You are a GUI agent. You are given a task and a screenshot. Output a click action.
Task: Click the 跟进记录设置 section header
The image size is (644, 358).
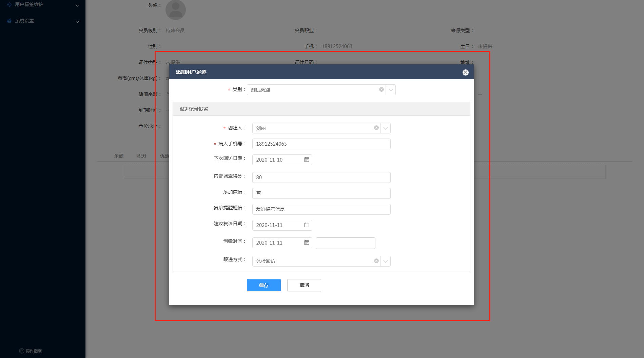[321, 109]
